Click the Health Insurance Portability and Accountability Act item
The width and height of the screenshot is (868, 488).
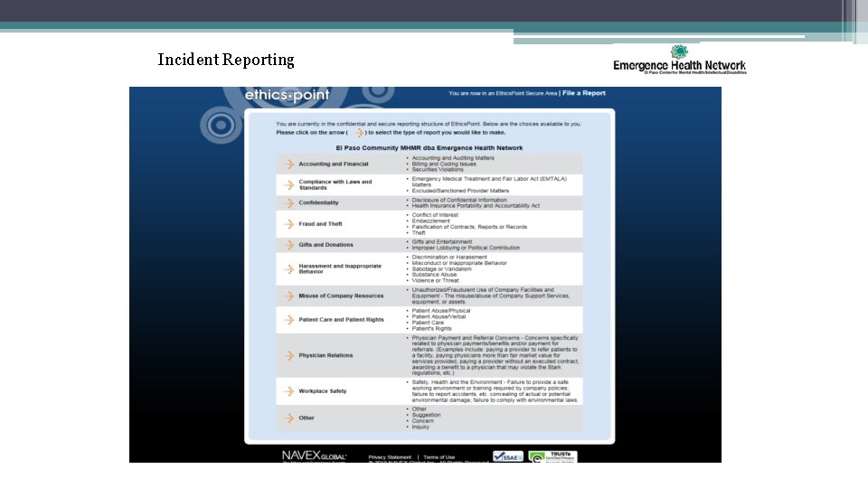[x=476, y=206]
